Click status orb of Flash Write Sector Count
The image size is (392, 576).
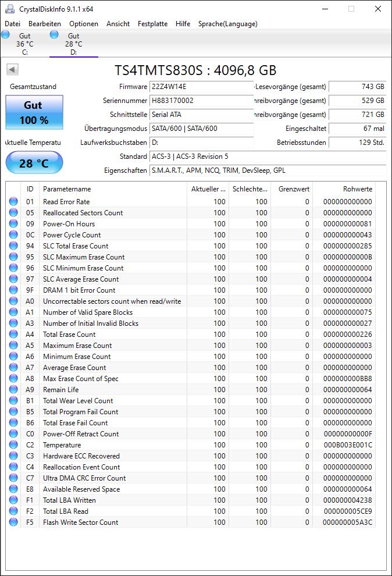pos(13,522)
